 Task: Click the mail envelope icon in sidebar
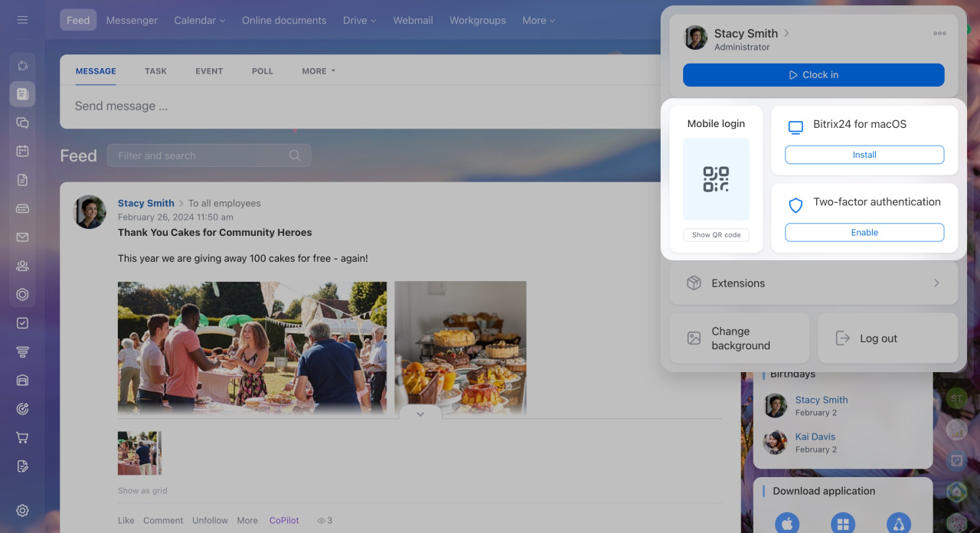pyautogui.click(x=22, y=237)
